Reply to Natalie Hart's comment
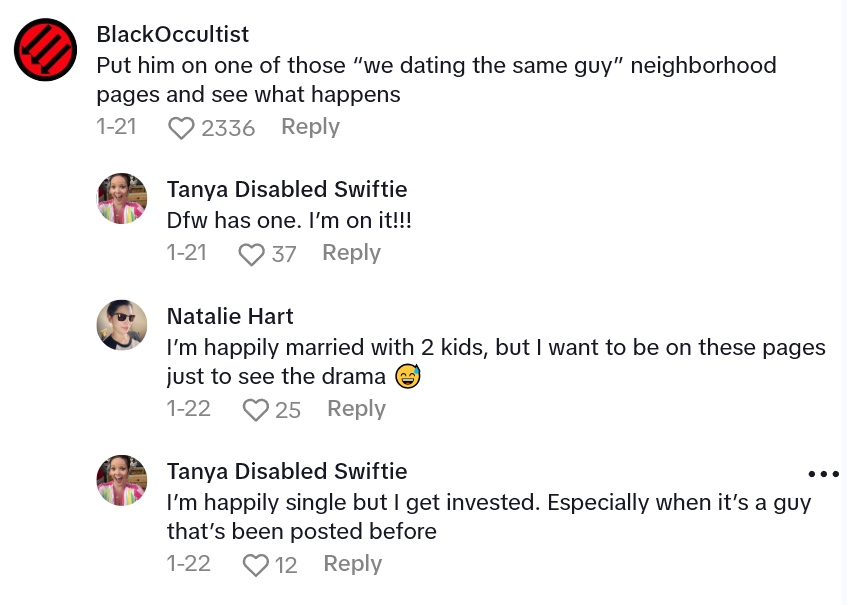Viewport: 847px width, 605px height. coord(356,409)
